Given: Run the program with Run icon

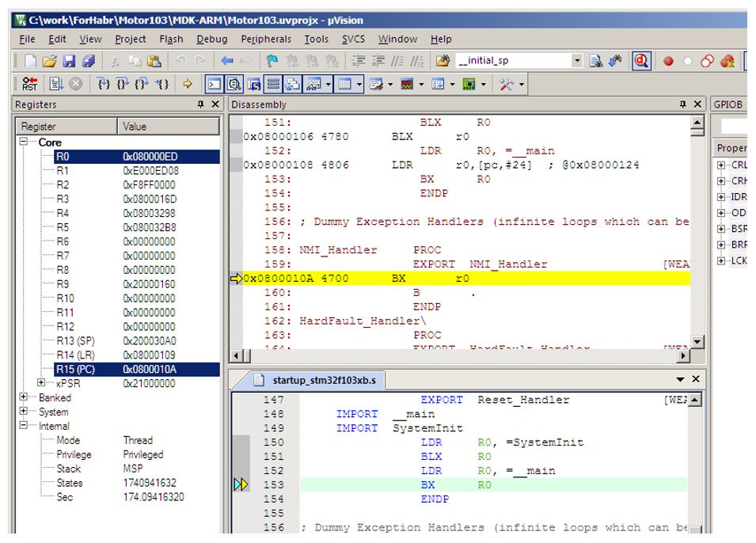Looking at the screenshot, I should tap(55, 84).
